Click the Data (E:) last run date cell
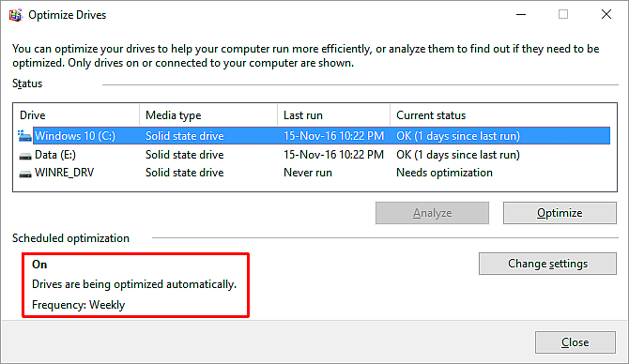 pos(333,155)
